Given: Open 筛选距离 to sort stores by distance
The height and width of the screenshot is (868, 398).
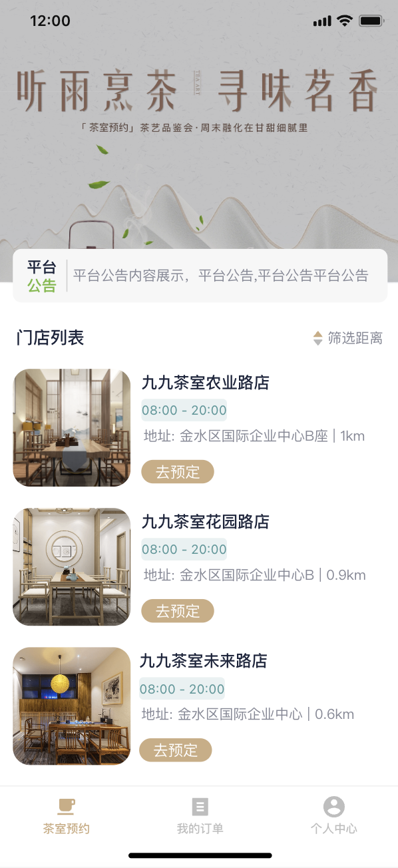Looking at the screenshot, I should pos(348,337).
